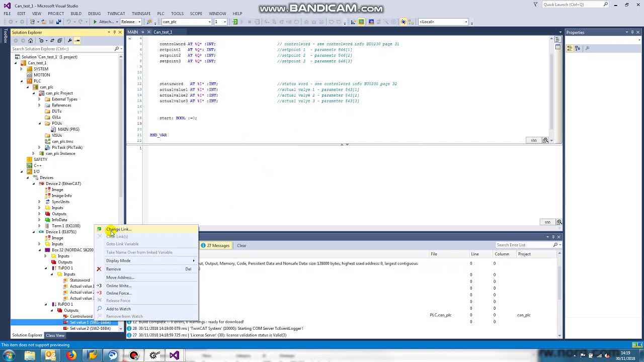Click the MAIN (PRG) file icon
This screenshot has width=644, height=362.
[53, 129]
